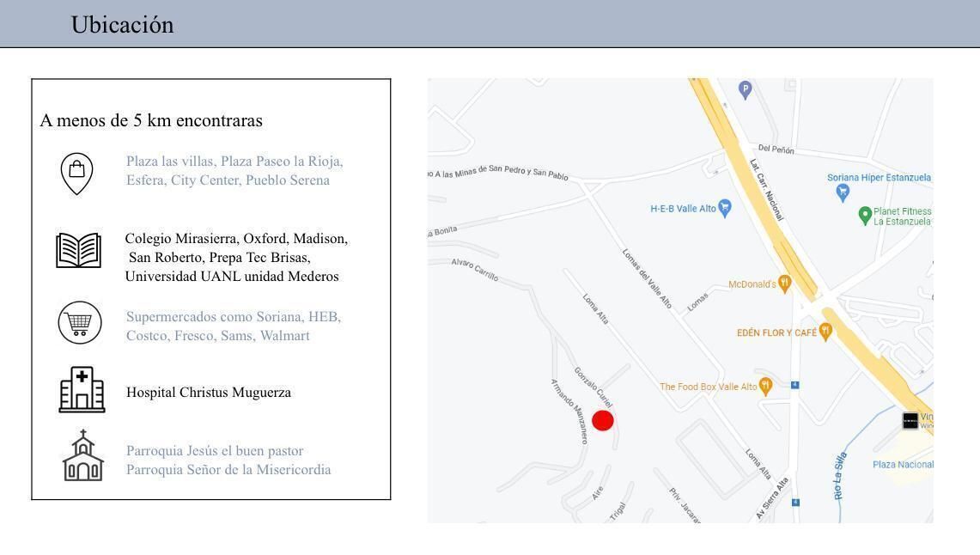Click the shopping bag location pin icon
980x555 pixels.
click(x=76, y=172)
